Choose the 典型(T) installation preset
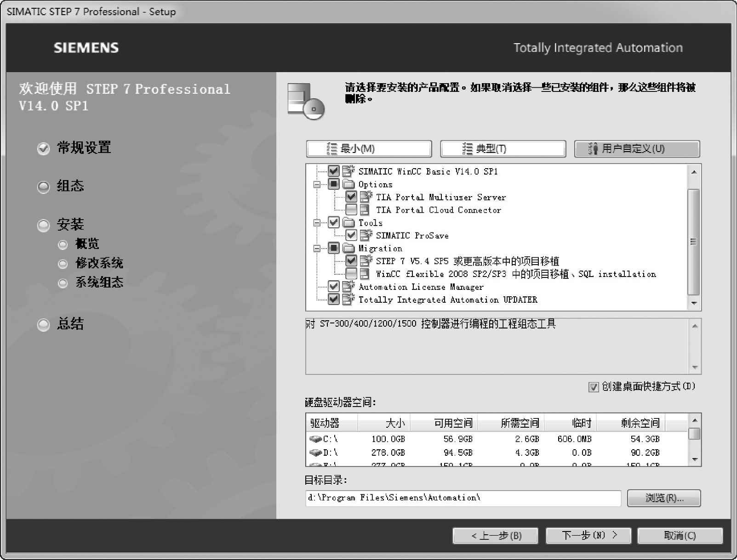The image size is (737, 560). [503, 149]
